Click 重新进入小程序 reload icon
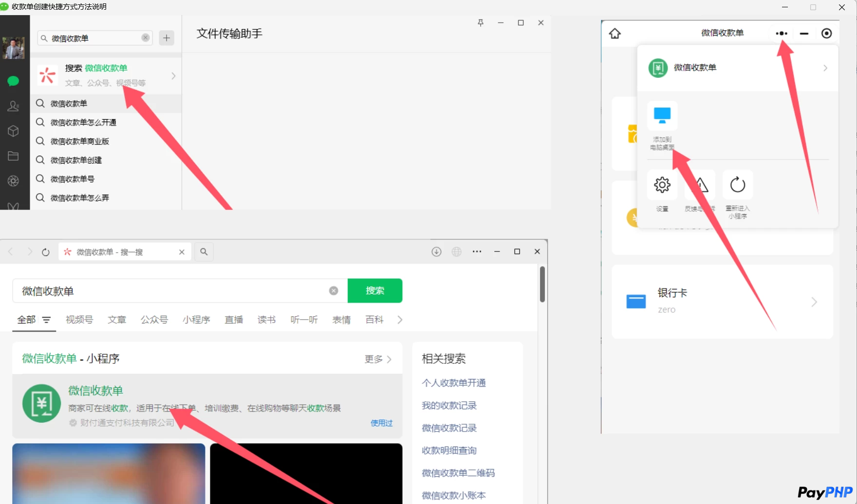 click(738, 185)
